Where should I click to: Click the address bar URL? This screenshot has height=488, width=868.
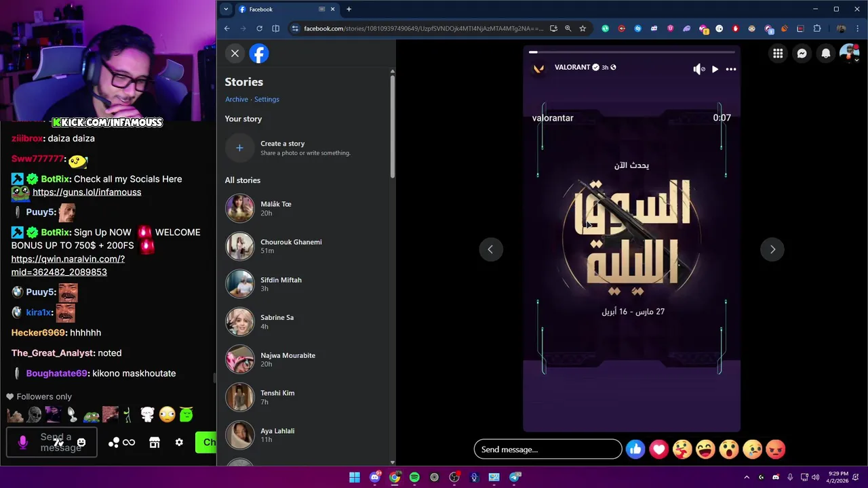click(424, 28)
